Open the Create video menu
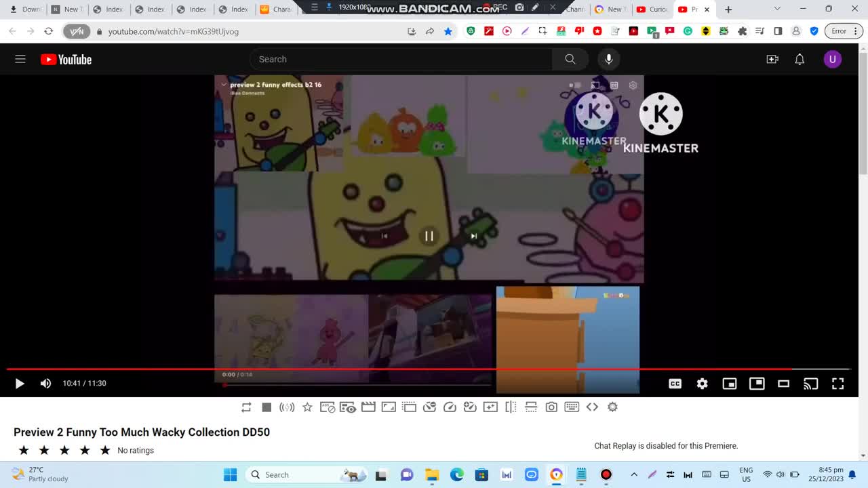 (x=772, y=59)
